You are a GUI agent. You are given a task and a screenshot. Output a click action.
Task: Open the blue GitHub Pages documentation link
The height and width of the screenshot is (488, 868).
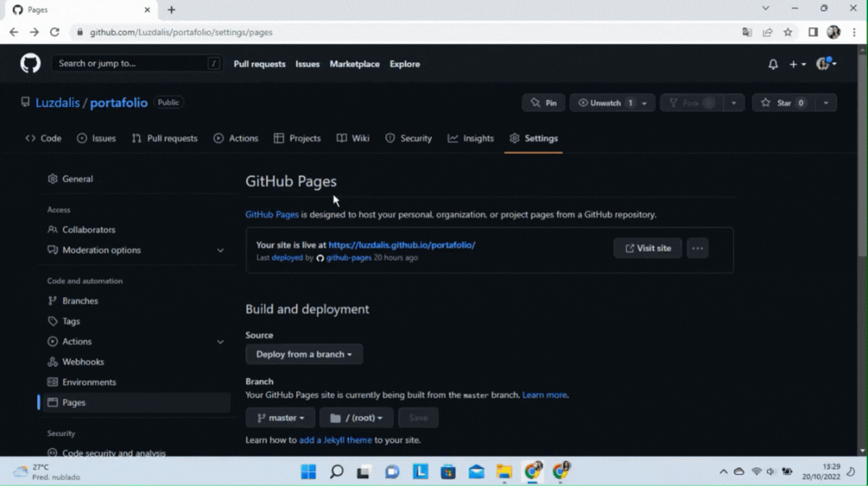tap(272, 214)
